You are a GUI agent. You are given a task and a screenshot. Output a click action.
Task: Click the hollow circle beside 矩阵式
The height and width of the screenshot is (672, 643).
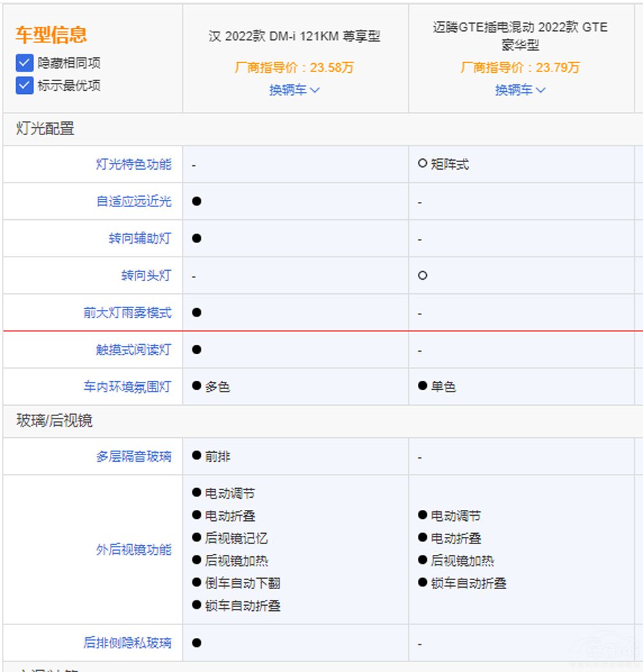pyautogui.click(x=422, y=164)
